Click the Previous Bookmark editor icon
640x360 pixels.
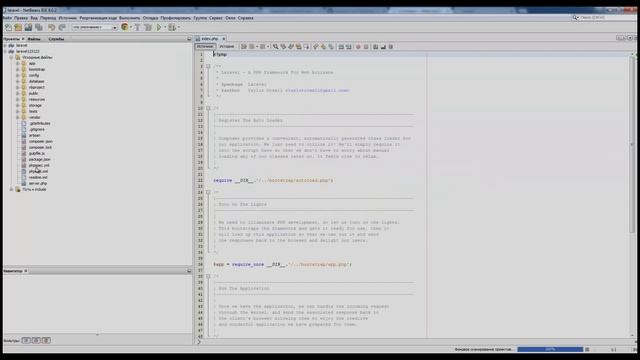coord(316,47)
